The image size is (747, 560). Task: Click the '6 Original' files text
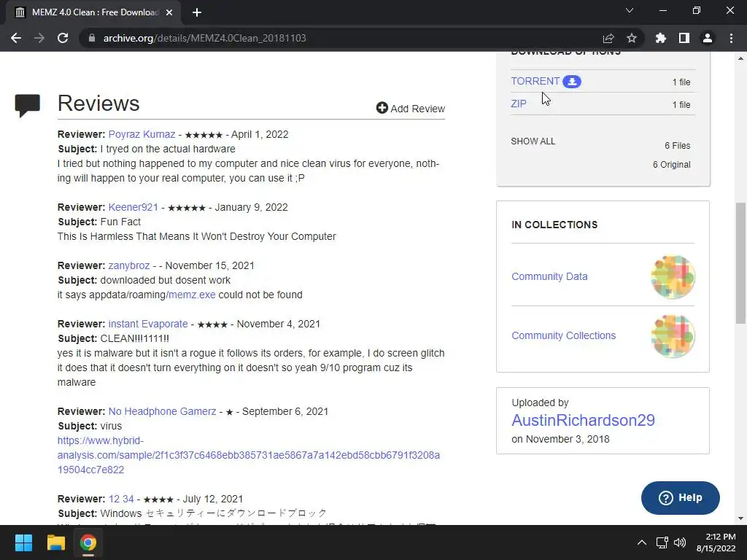coord(671,165)
